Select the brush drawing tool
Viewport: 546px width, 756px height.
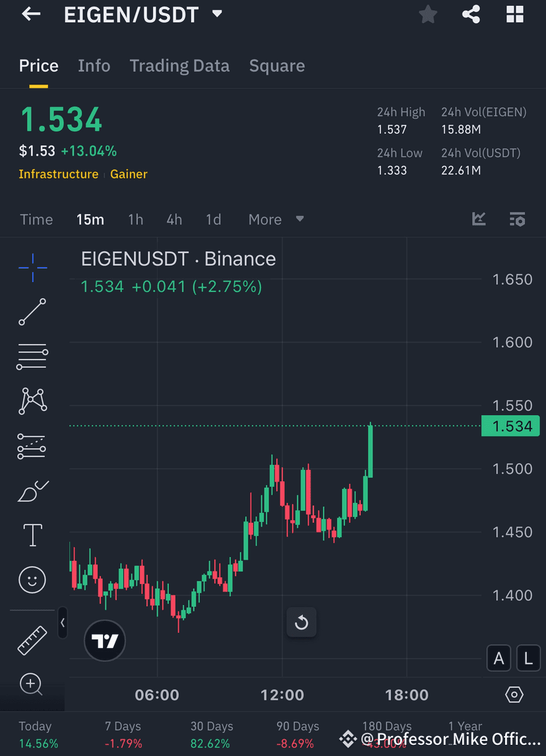coord(32,490)
